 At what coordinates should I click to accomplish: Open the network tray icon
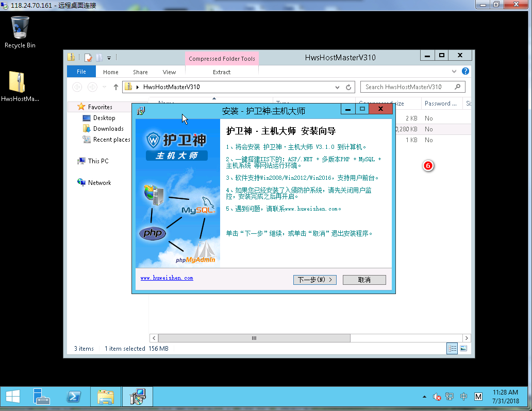pyautogui.click(x=449, y=397)
